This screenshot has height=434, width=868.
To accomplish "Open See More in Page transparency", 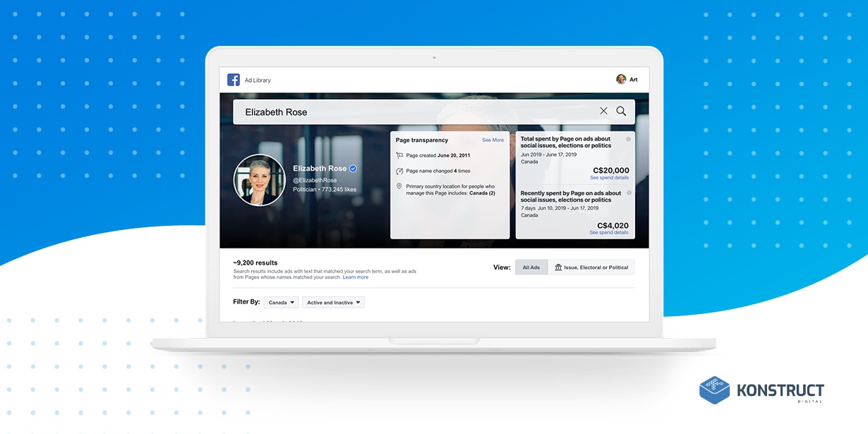I will (x=493, y=140).
